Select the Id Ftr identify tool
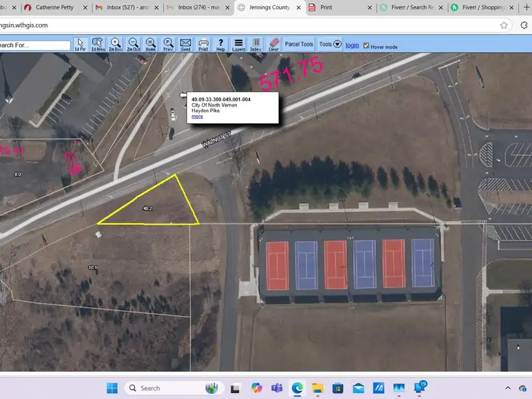This screenshot has height=399, width=532. click(x=80, y=45)
